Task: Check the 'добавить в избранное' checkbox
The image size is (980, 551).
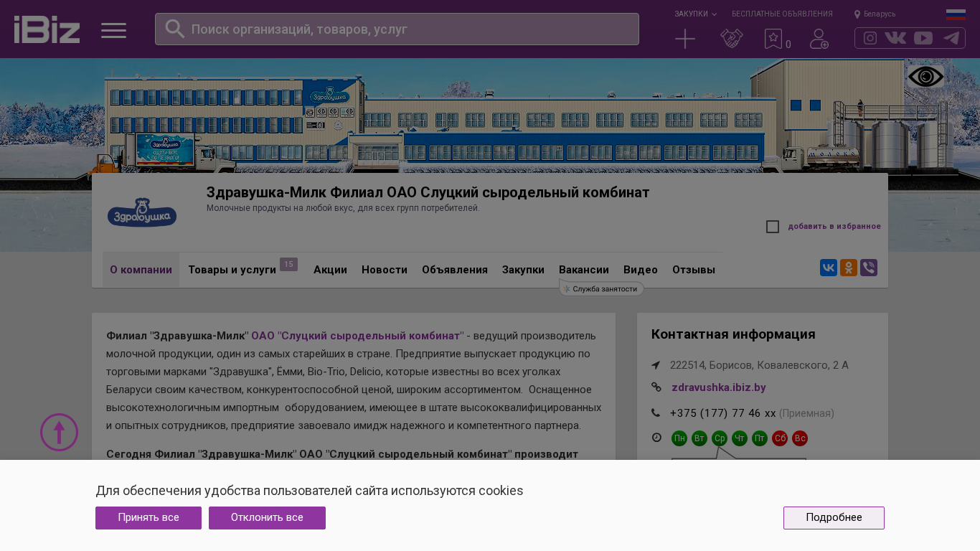Action: 773,227
